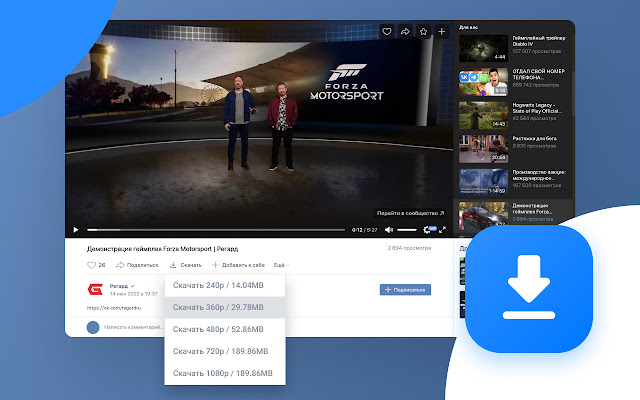The image size is (640, 400).
Task: Mute the video using the speaker icon
Action: click(389, 230)
